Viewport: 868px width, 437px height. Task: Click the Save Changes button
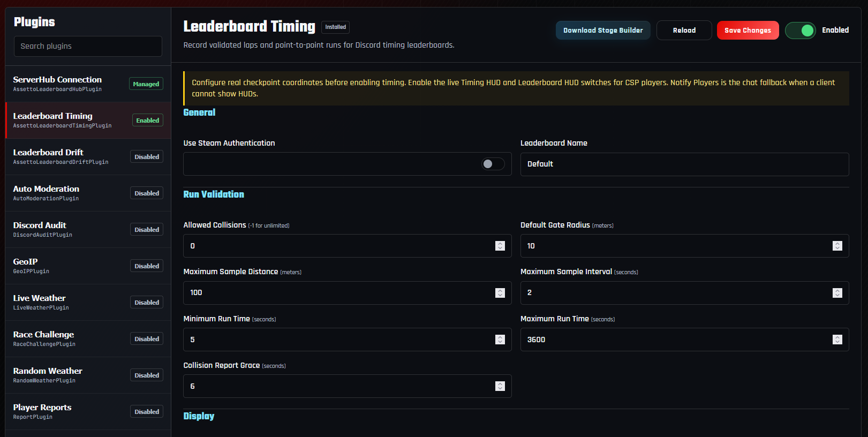(x=748, y=31)
